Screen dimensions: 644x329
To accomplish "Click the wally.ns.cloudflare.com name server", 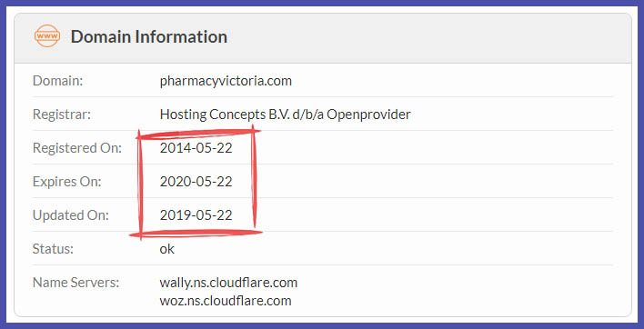I will point(228,283).
